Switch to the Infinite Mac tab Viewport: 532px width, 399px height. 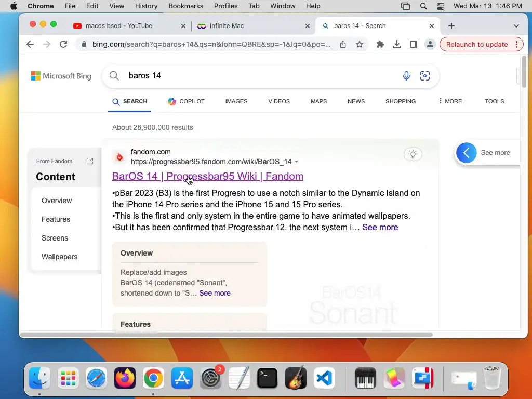click(x=227, y=26)
